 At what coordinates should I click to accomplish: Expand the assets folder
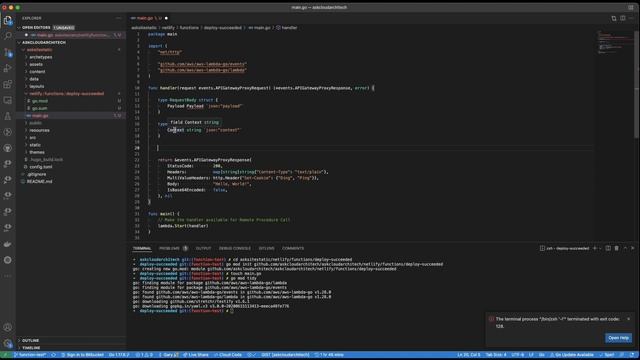36,64
